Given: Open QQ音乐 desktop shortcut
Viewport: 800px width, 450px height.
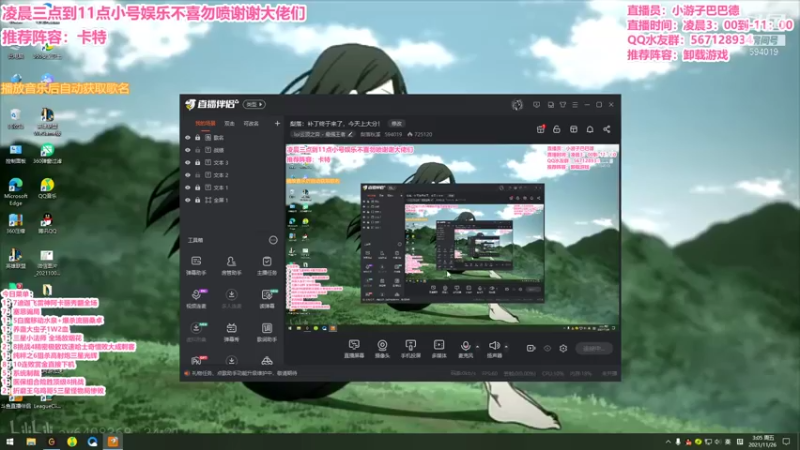Looking at the screenshot, I should click(47, 188).
